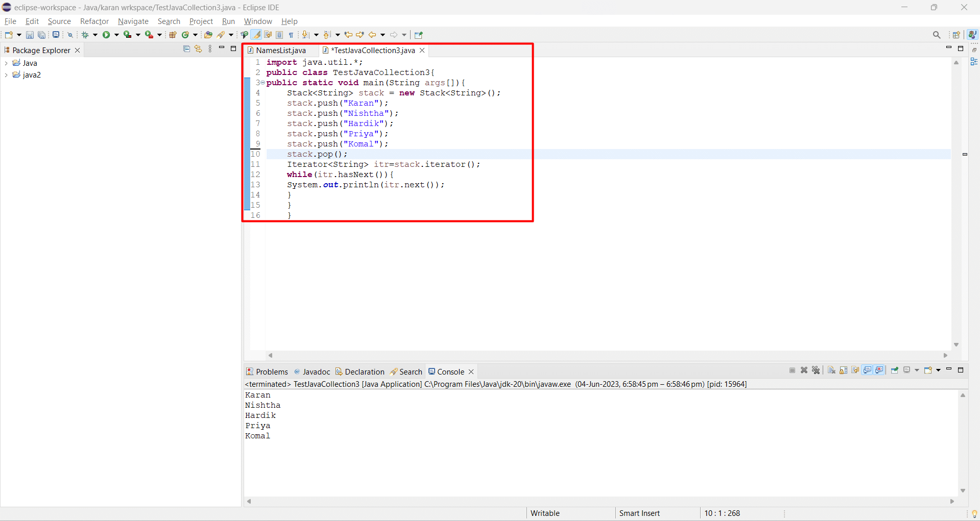This screenshot has height=521, width=980.
Task: Click the Run External Tools icon
Action: click(149, 35)
